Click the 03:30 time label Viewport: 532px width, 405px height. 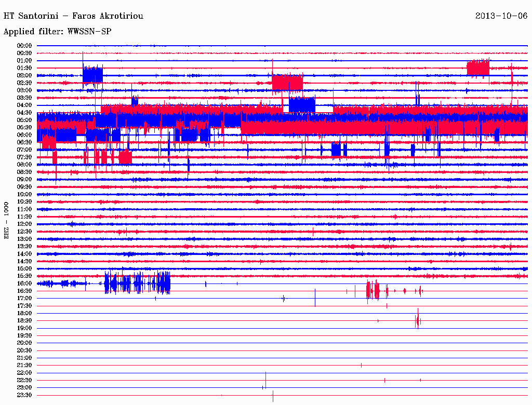[x=24, y=98]
